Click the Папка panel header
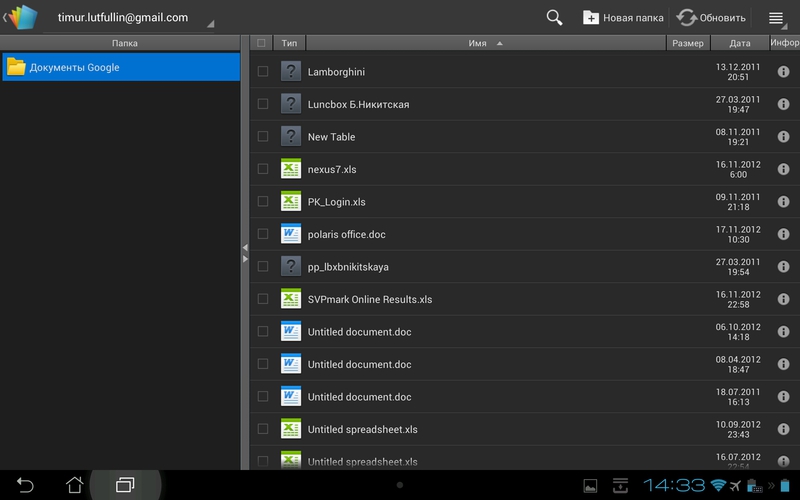The height and width of the screenshot is (500, 800). pos(120,43)
